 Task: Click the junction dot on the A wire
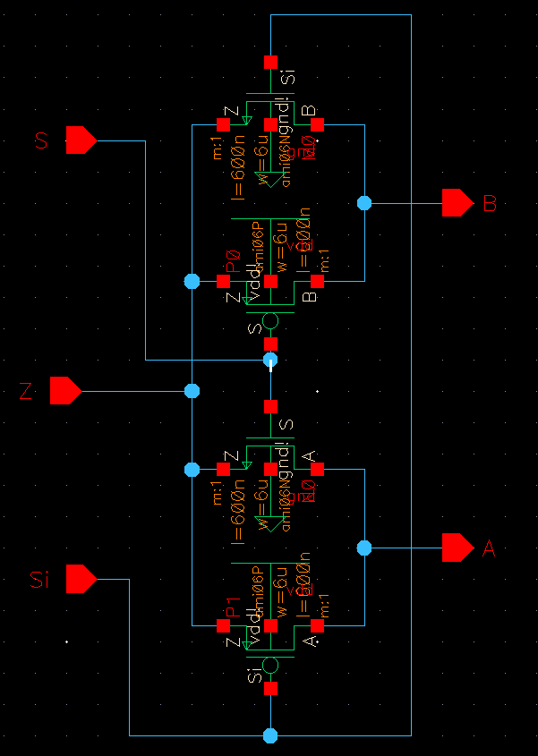[x=364, y=548]
